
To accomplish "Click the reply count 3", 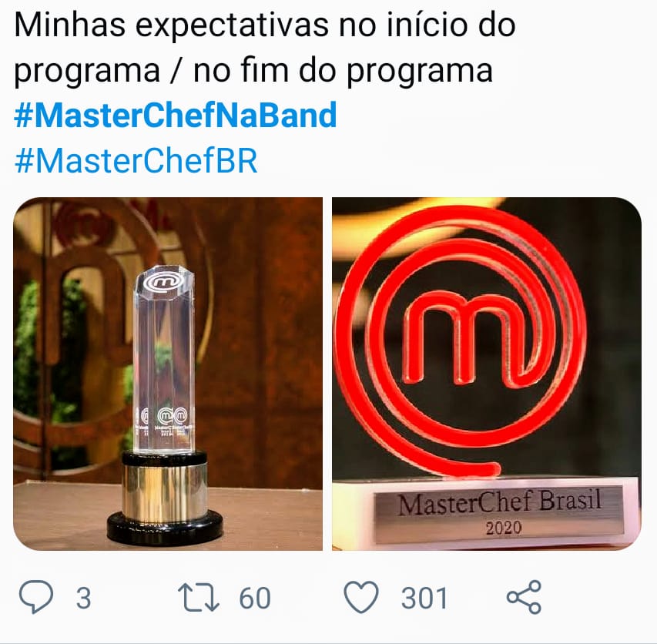I will click(x=83, y=598).
